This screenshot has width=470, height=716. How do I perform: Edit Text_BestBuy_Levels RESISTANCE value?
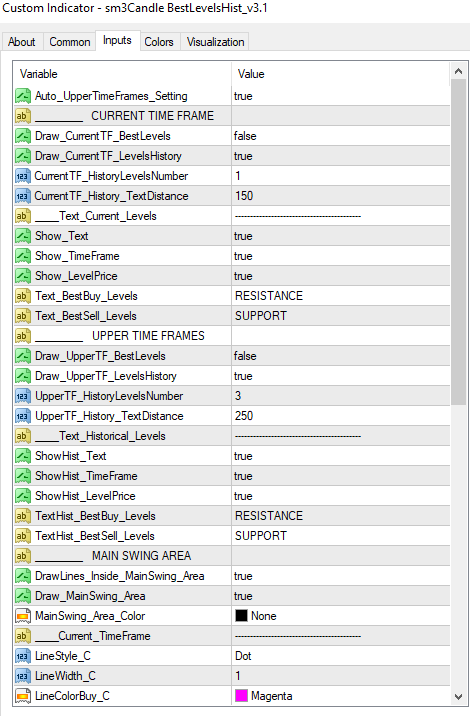(340, 296)
